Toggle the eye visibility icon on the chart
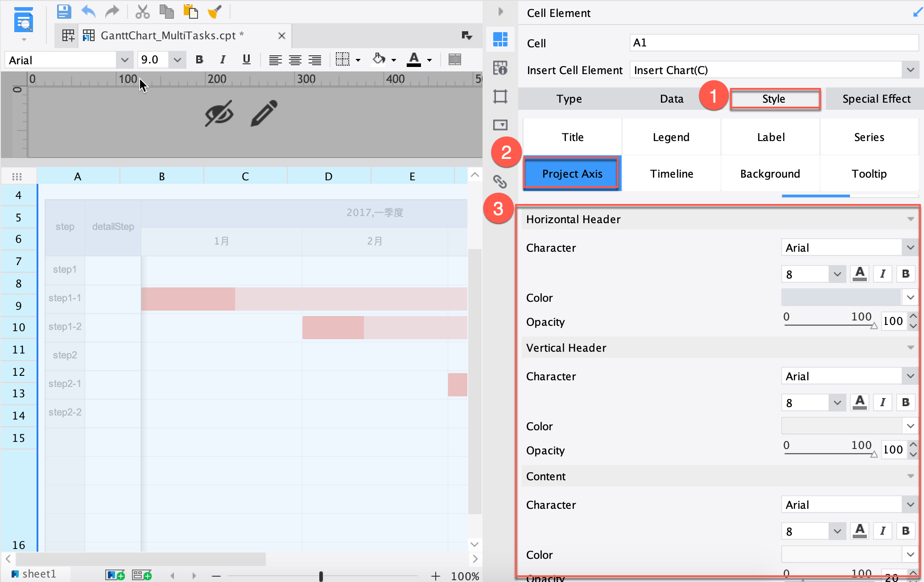The height and width of the screenshot is (582, 924). (x=219, y=114)
